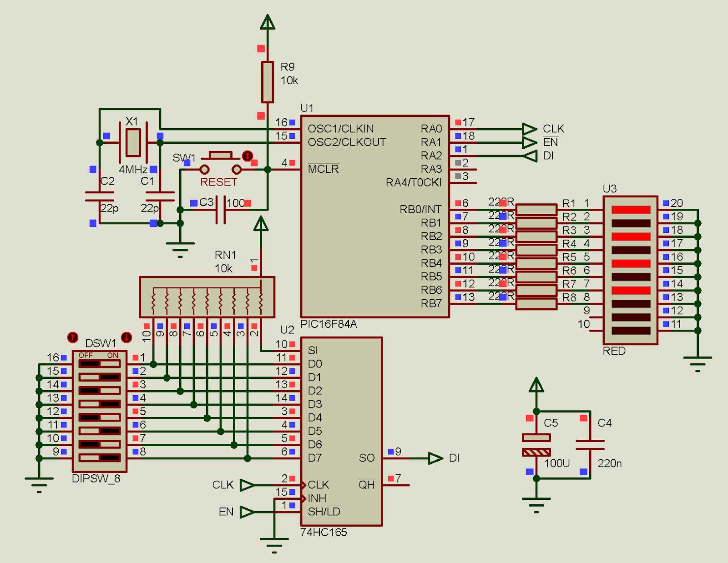Click the OSC2/CLKOUT pin label
This screenshot has height=563, width=728.
[347, 142]
